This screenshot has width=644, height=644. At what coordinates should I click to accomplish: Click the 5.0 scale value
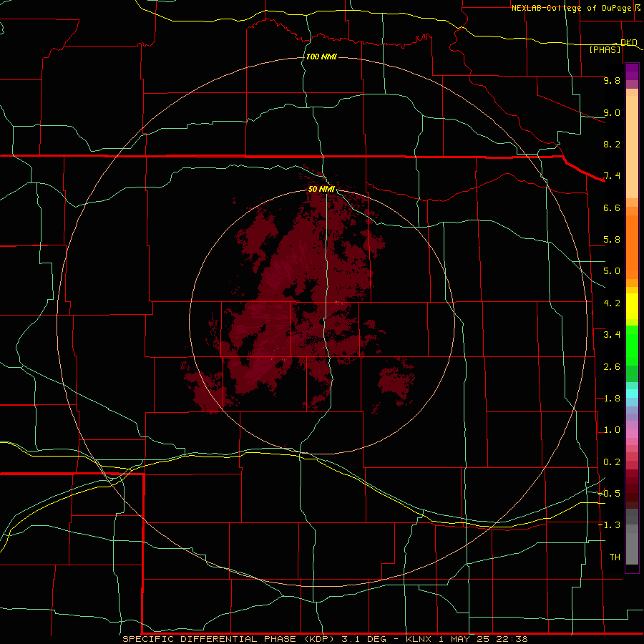(x=612, y=271)
